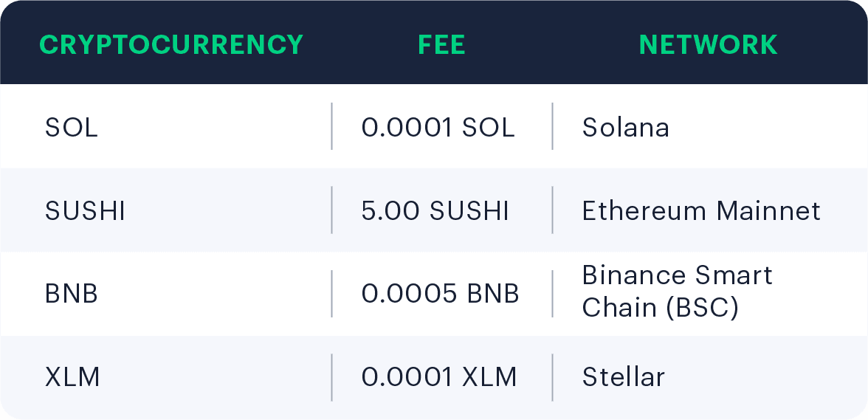Click the CRYPTOCURRENCY column header

tap(171, 44)
